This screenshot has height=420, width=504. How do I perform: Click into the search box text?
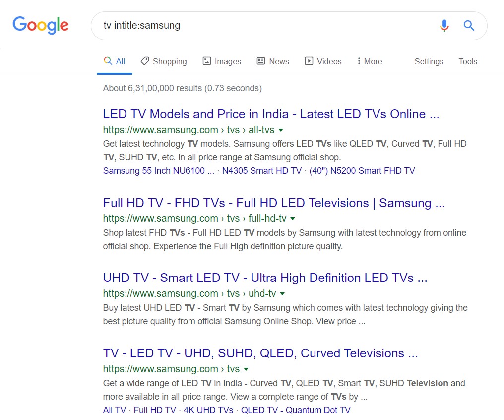click(142, 25)
